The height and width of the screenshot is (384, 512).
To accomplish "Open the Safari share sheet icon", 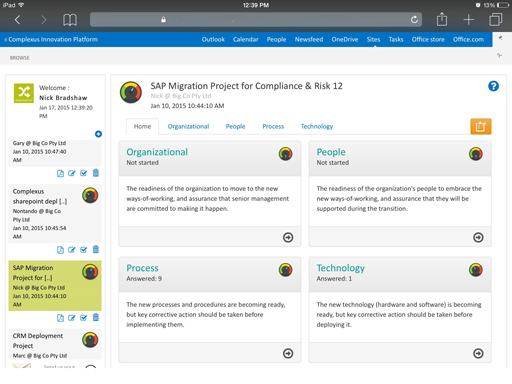I will (x=442, y=19).
